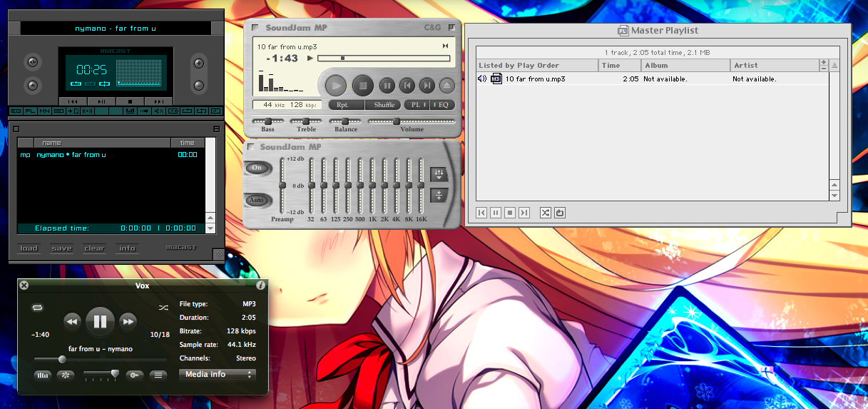Go to previous track in SoundJam

pos(407,86)
